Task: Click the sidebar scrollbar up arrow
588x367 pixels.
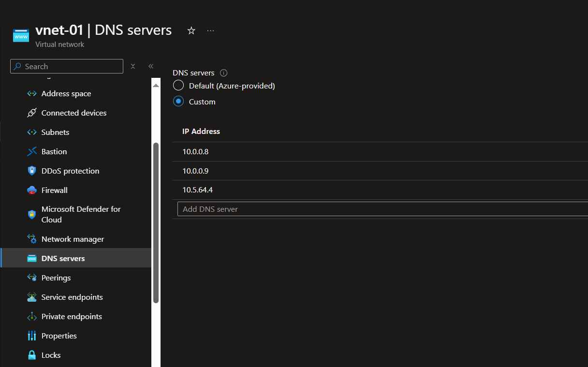Action: (156, 86)
